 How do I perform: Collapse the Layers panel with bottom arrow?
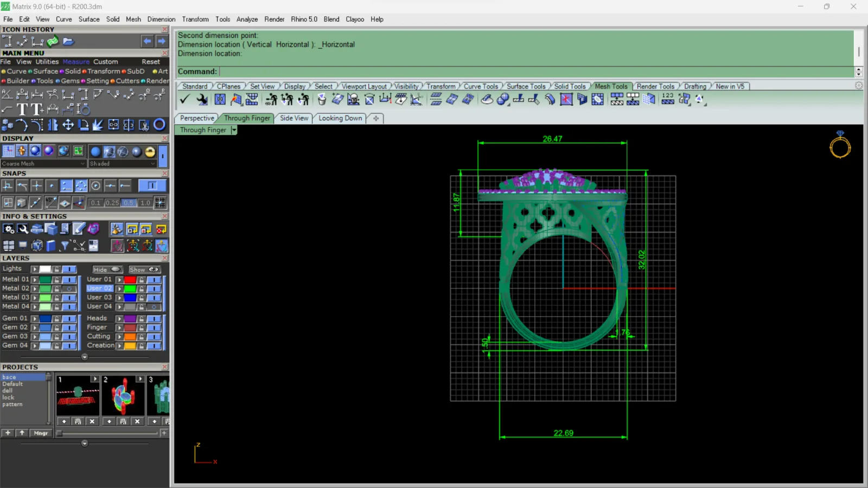coord(84,357)
